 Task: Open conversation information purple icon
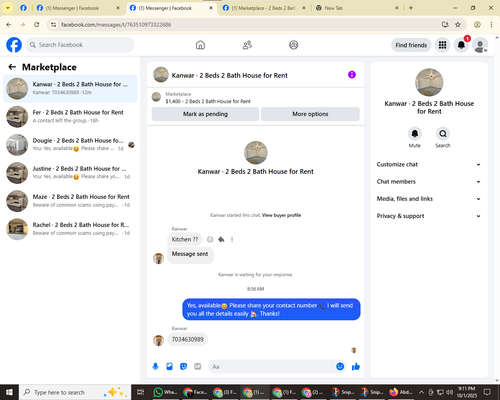pos(352,75)
